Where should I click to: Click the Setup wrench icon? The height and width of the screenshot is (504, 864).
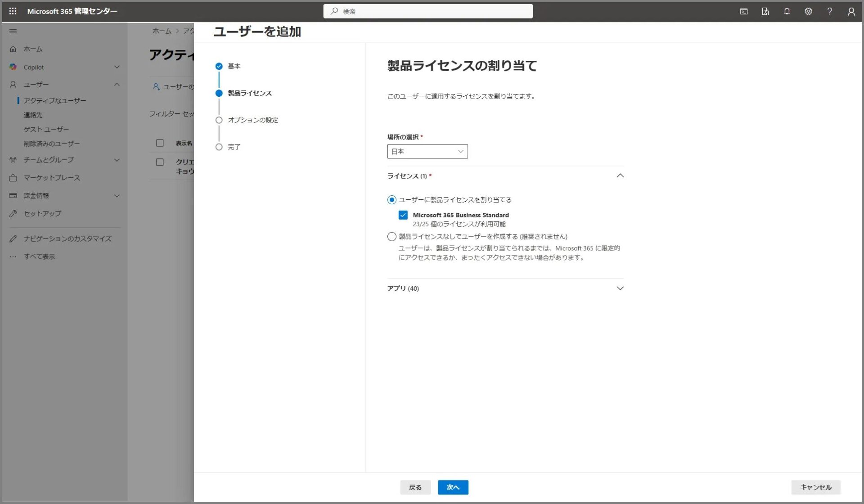click(x=13, y=213)
